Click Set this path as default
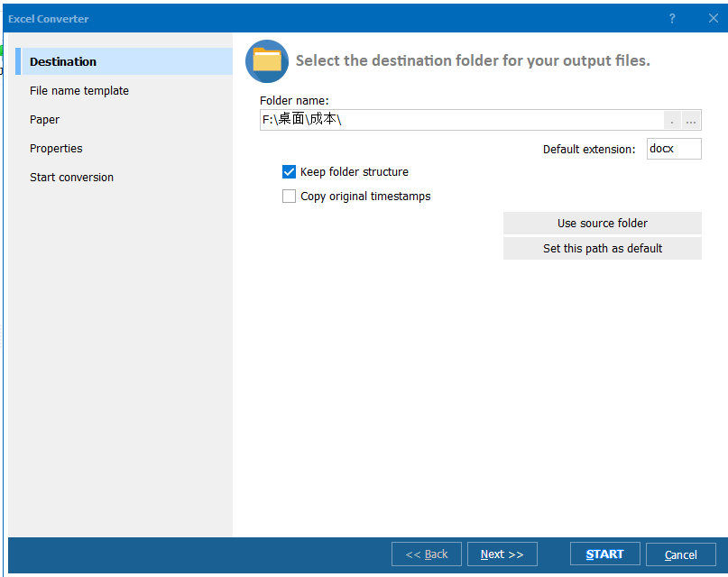This screenshot has width=728, height=577. coord(603,249)
